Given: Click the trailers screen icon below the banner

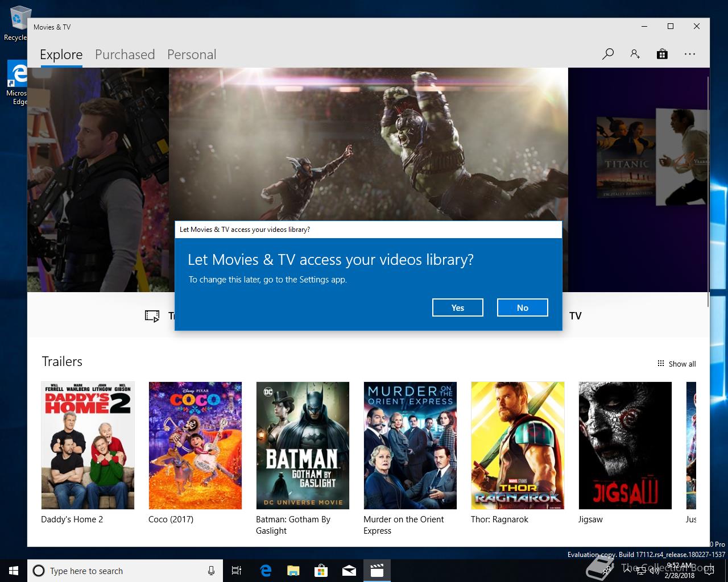Looking at the screenshot, I should click(x=152, y=316).
